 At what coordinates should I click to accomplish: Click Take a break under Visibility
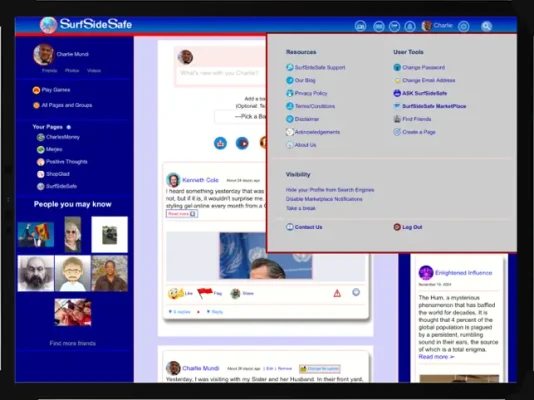tap(301, 208)
